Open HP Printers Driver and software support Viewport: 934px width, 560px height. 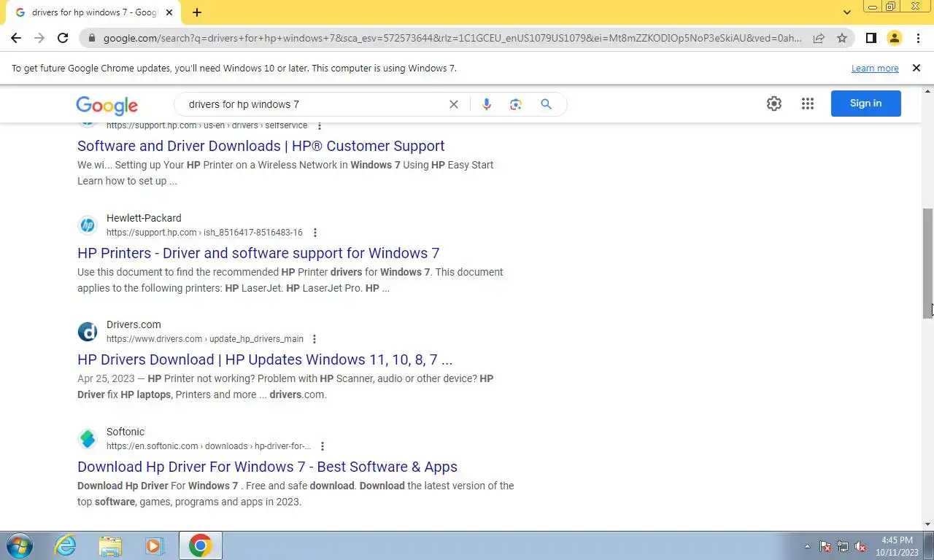point(258,253)
